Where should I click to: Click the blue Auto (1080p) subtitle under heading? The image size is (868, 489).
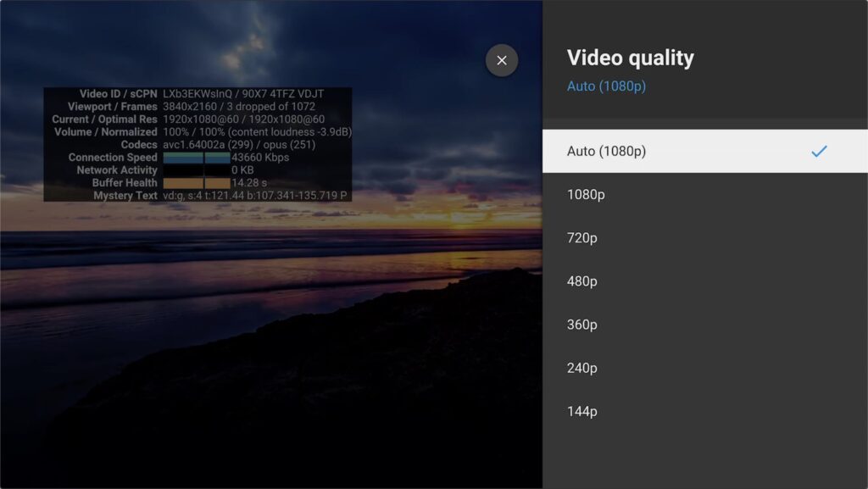606,86
